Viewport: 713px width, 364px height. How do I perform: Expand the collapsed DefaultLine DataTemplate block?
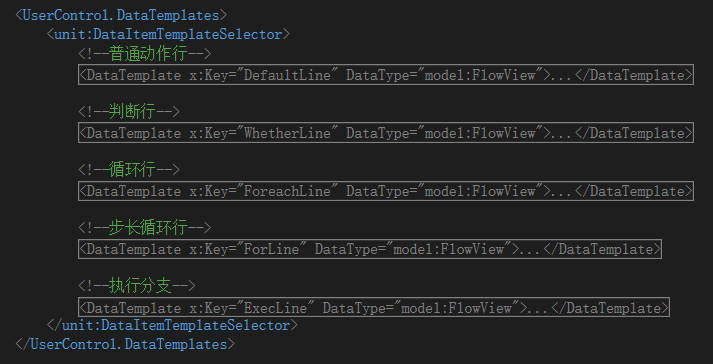(x=386, y=75)
